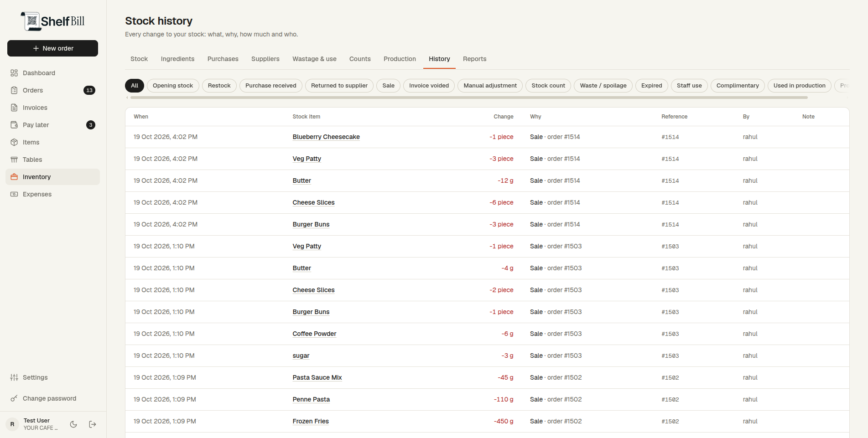Open Coffee Powder stock item link
This screenshot has width=868, height=438.
[314, 334]
